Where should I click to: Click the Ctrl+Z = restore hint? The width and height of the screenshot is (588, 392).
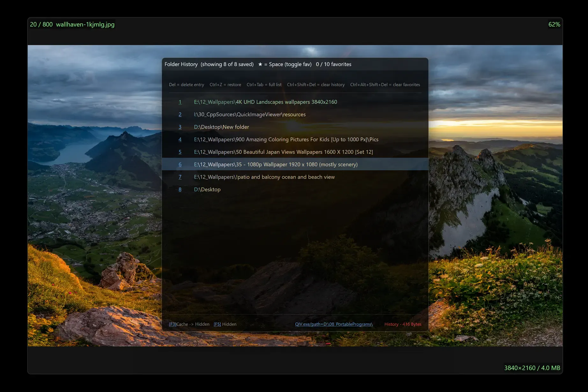(225, 85)
